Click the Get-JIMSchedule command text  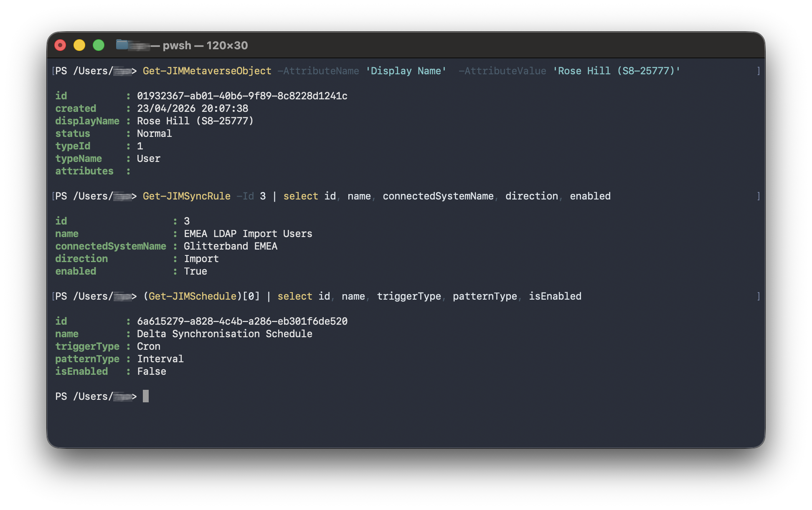pos(192,296)
